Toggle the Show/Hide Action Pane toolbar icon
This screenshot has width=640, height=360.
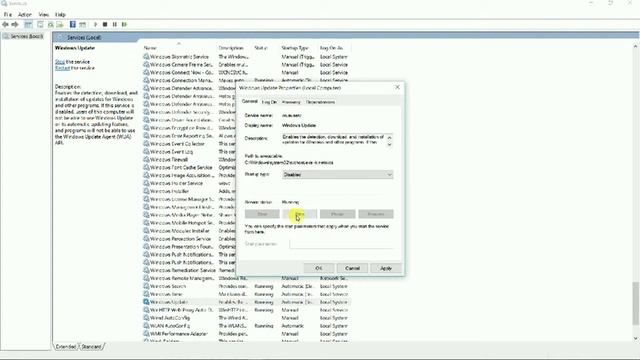(82, 24)
